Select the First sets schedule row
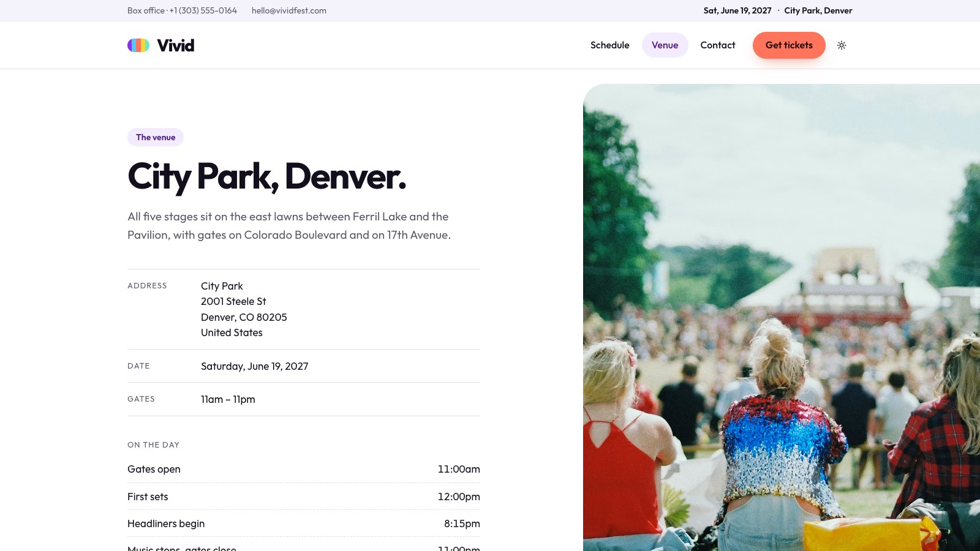The width and height of the screenshot is (980, 551). [x=304, y=497]
